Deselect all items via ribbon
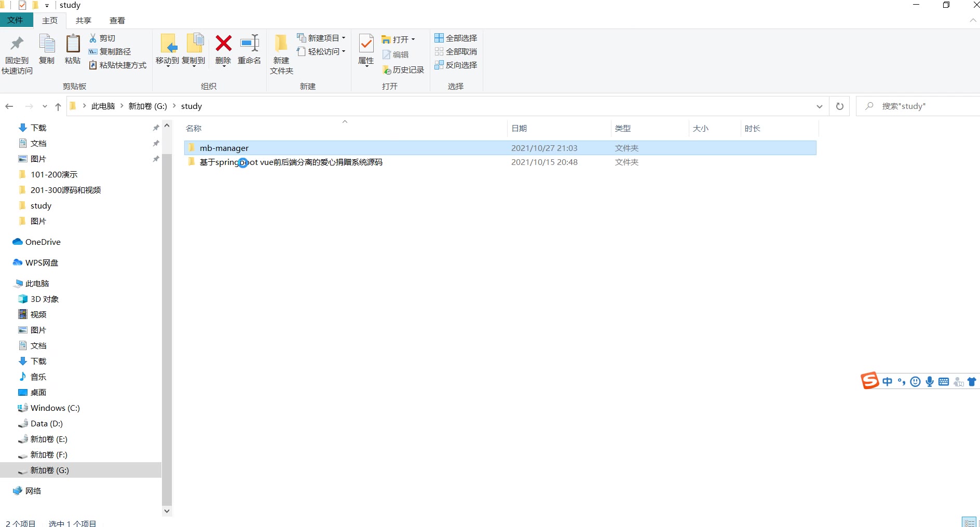This screenshot has width=980, height=527. (456, 51)
